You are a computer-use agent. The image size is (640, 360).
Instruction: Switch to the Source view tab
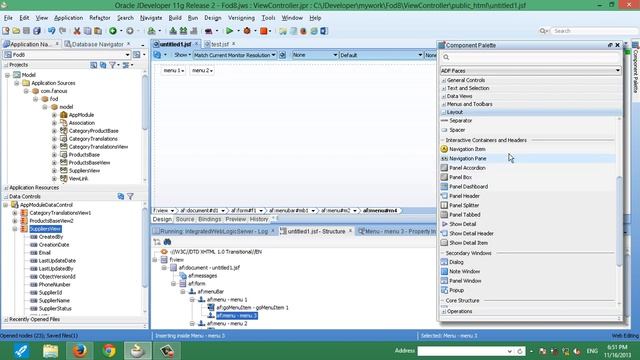coord(185,219)
